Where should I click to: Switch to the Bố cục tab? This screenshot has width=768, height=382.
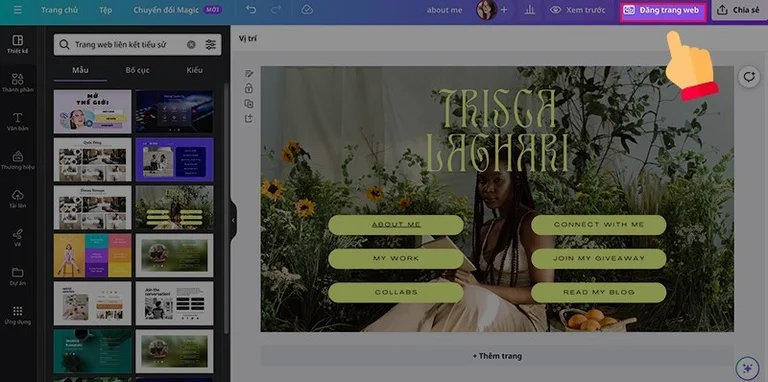coord(137,70)
